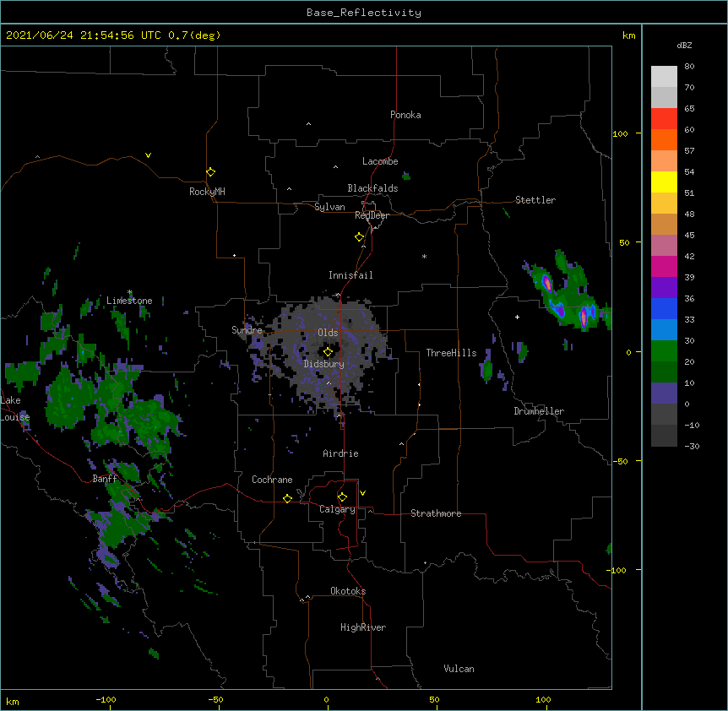The height and width of the screenshot is (711, 728).
Task: Select the 65 dBZ red swatch
Action: tap(664, 119)
